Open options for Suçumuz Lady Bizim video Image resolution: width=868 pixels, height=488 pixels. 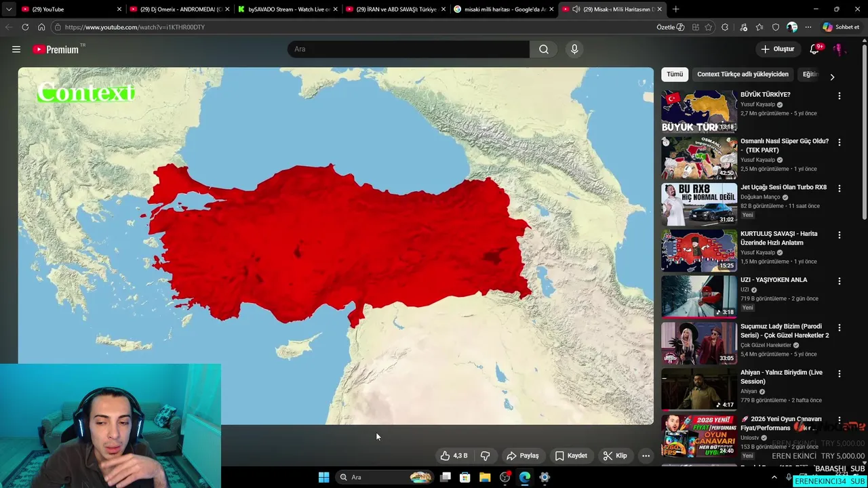(840, 327)
